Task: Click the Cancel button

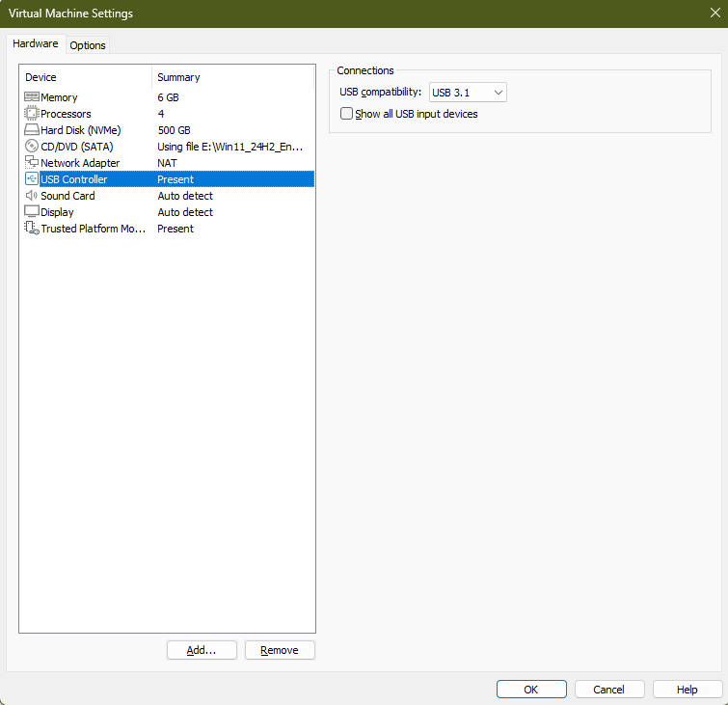Action: [x=609, y=690]
